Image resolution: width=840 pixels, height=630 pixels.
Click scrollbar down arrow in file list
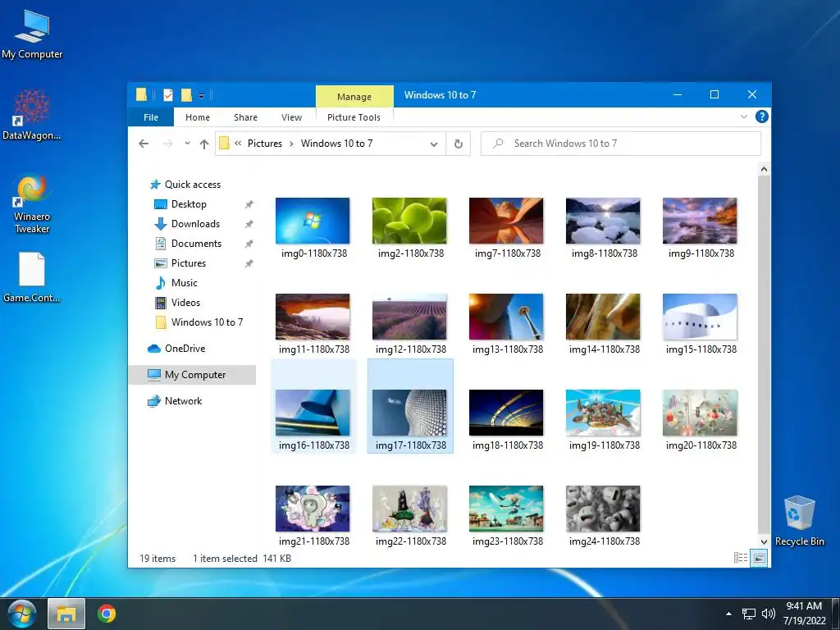[x=764, y=542]
